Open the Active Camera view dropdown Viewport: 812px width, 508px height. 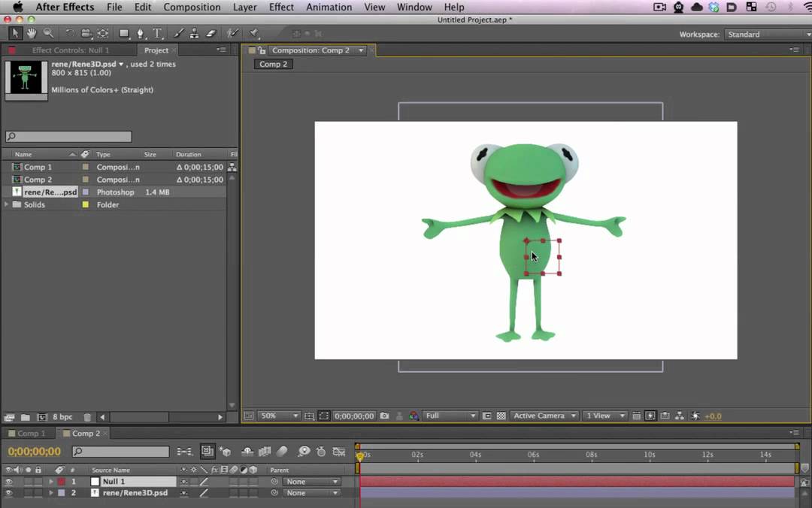pyautogui.click(x=544, y=416)
